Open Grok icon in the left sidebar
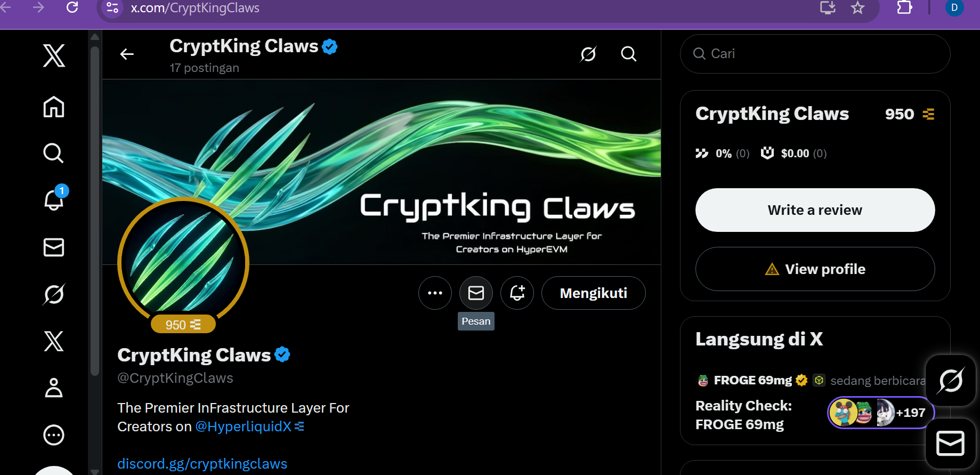The height and width of the screenshot is (475, 980). pos(54,294)
